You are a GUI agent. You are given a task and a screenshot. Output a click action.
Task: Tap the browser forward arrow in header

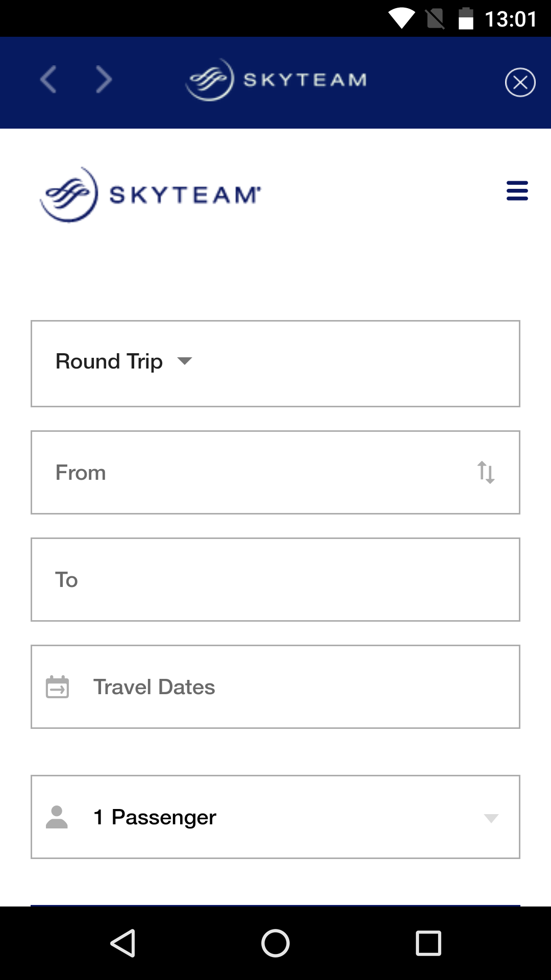pos(104,80)
